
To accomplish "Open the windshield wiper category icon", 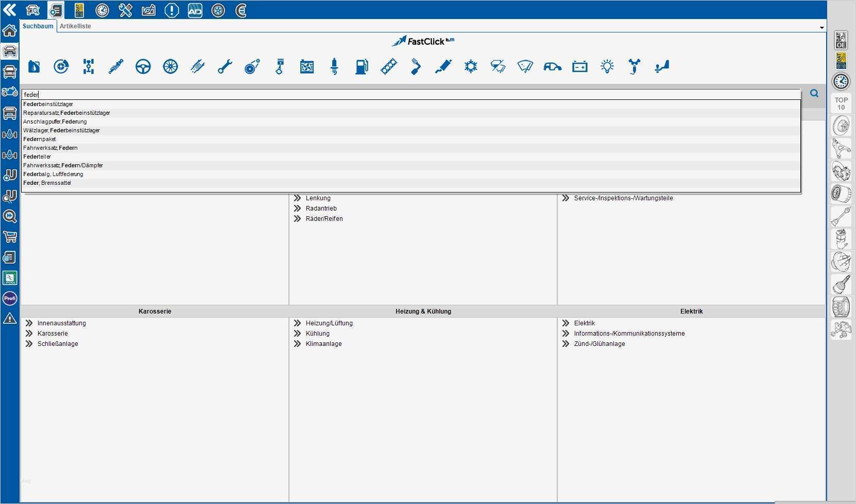I will (x=525, y=66).
